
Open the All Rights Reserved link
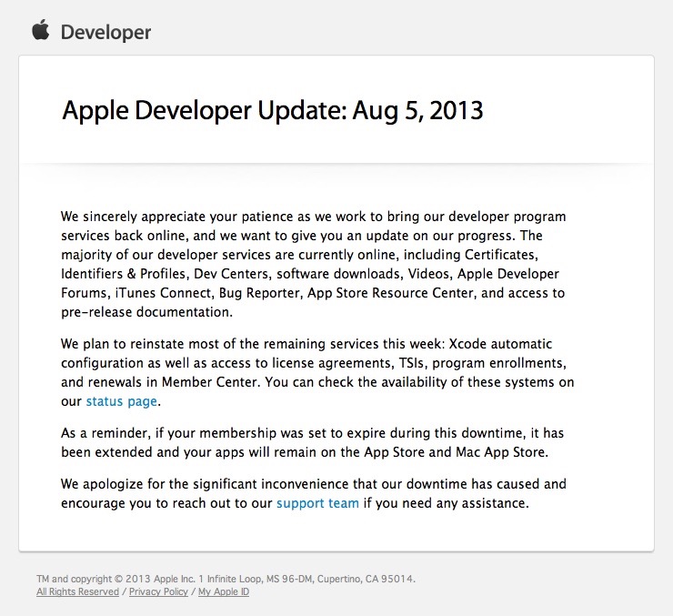point(77,591)
